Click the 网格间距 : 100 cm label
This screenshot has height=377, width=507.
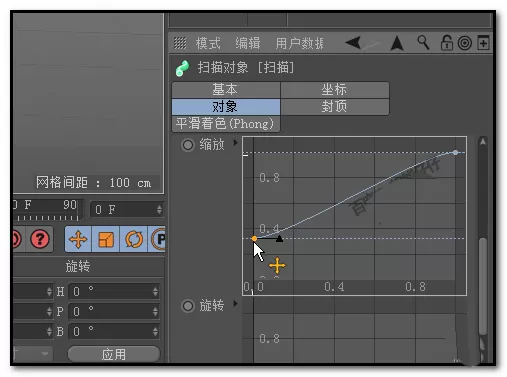(x=93, y=183)
